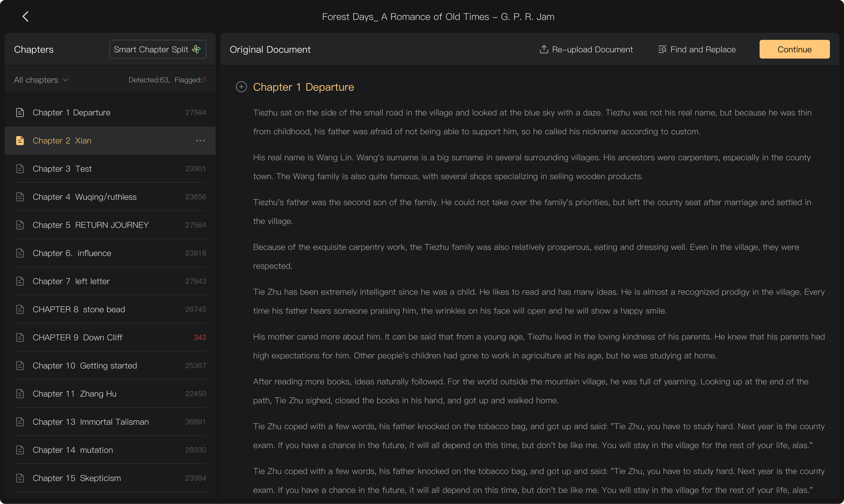Click the Continue button

pyautogui.click(x=794, y=49)
